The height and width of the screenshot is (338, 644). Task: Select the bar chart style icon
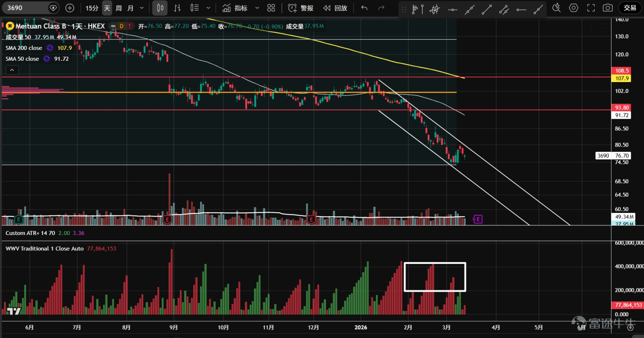(177, 8)
